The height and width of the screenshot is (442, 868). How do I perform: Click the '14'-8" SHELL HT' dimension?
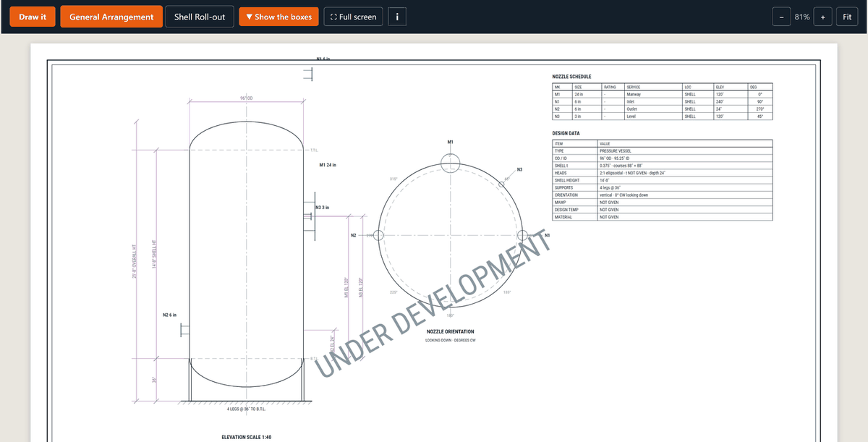(153, 255)
